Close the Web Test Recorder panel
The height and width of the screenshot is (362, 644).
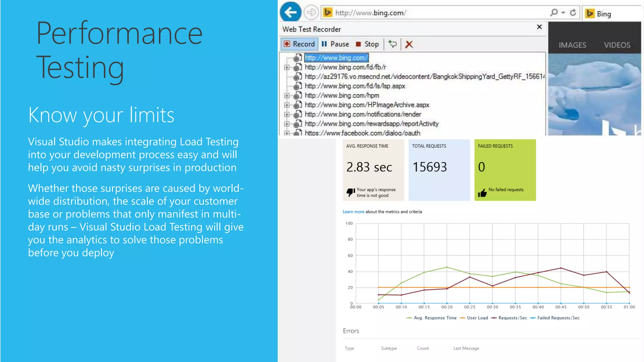tap(539, 27)
